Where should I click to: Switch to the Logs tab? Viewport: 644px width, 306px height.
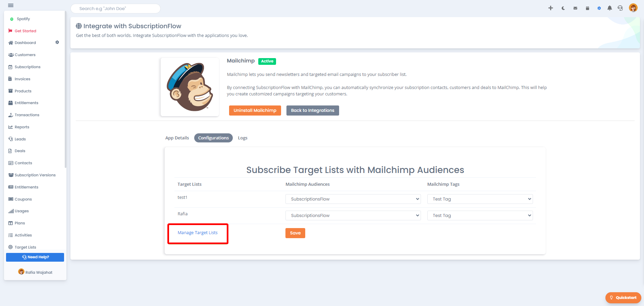tap(243, 138)
